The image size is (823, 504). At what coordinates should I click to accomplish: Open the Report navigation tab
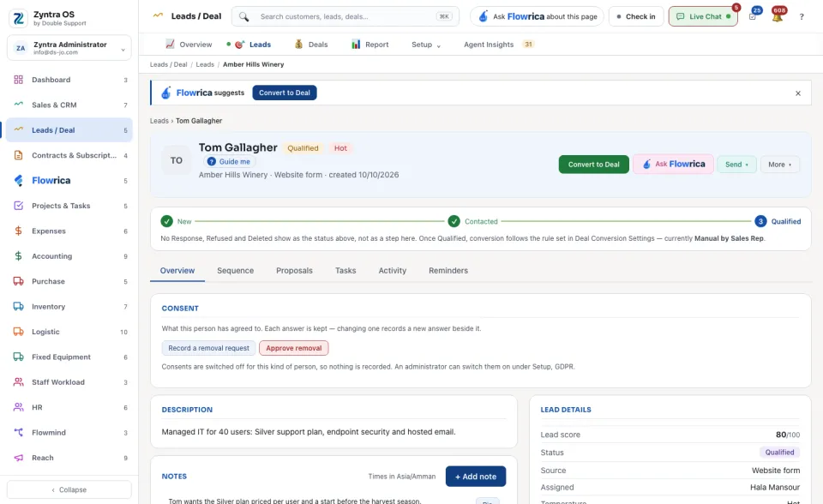[370, 45]
